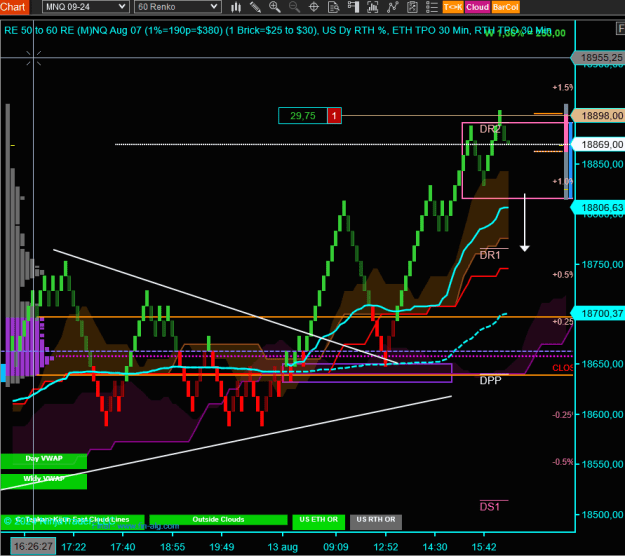
Task: Open the data box icon
Action: coord(333,7)
